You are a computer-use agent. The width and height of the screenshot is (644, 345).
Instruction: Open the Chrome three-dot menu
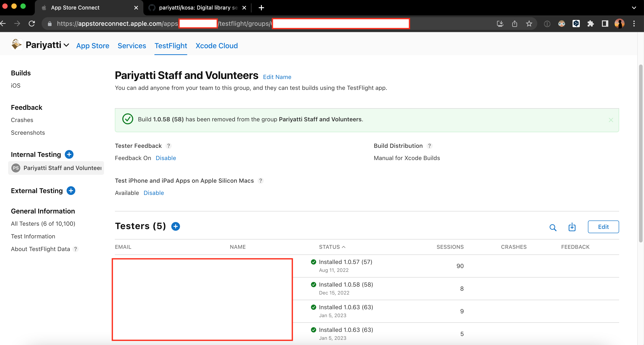(634, 24)
